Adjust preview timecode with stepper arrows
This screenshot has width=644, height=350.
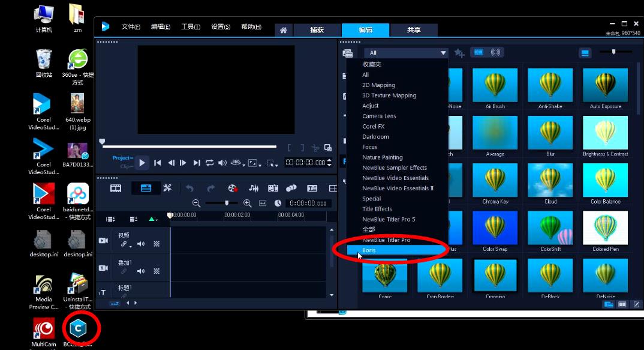pyautogui.click(x=329, y=163)
